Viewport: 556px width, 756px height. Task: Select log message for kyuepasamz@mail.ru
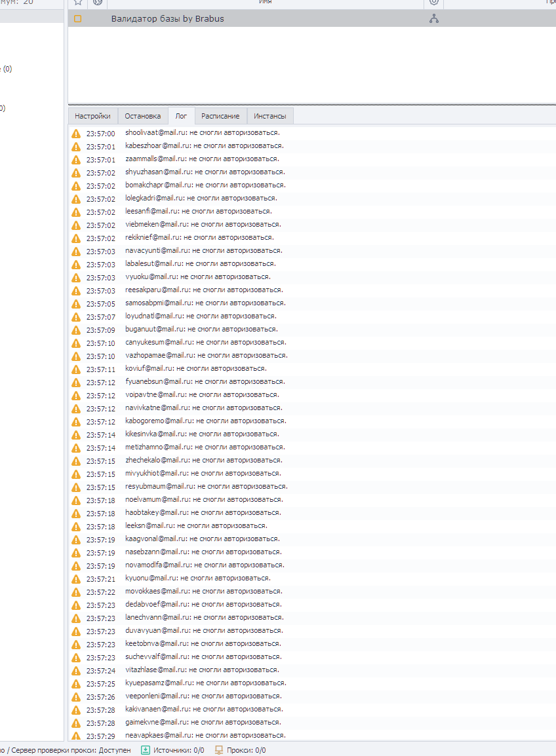(x=206, y=683)
